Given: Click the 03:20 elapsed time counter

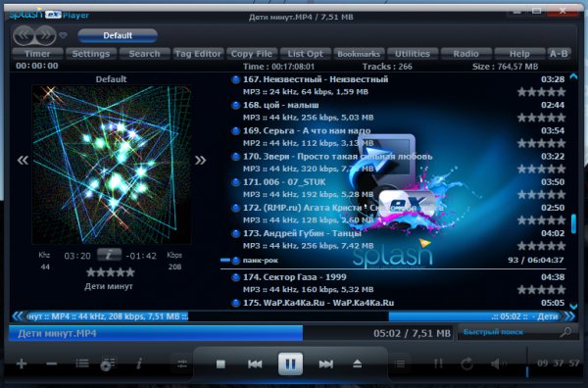Looking at the screenshot, I should point(77,256).
